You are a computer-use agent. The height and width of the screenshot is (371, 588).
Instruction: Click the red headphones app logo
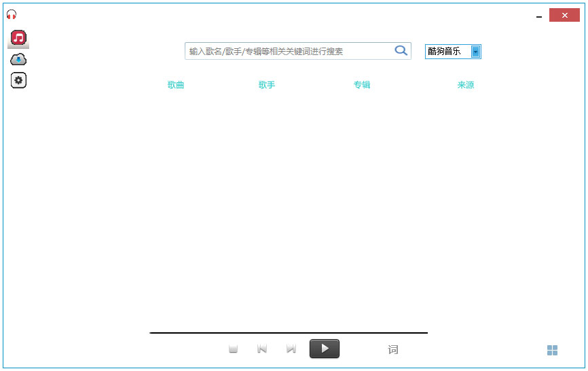[12, 14]
